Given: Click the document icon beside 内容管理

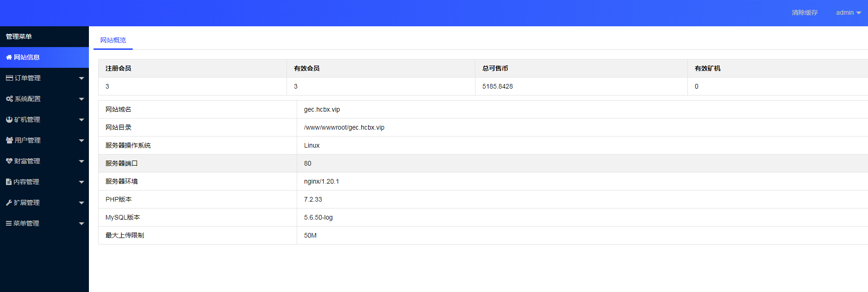Looking at the screenshot, I should click(x=9, y=182).
